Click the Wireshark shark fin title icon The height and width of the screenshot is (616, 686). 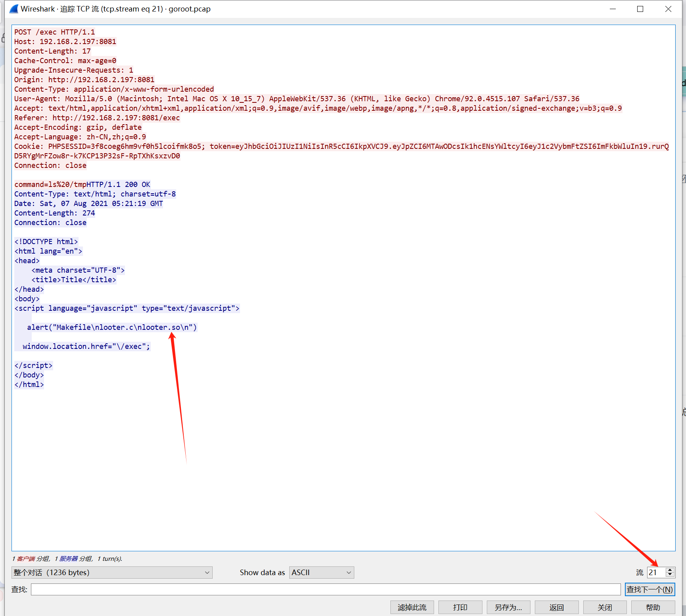point(14,9)
